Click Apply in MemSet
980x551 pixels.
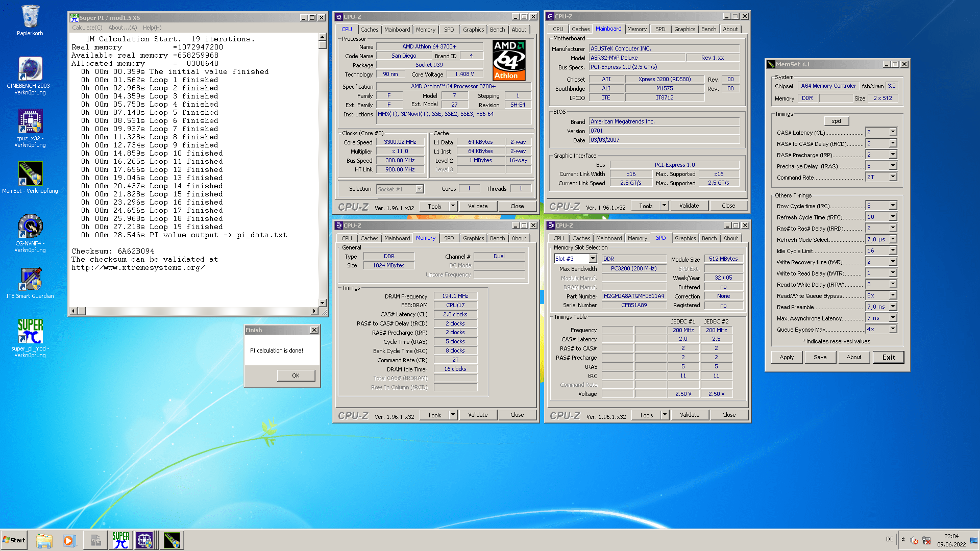(x=787, y=357)
